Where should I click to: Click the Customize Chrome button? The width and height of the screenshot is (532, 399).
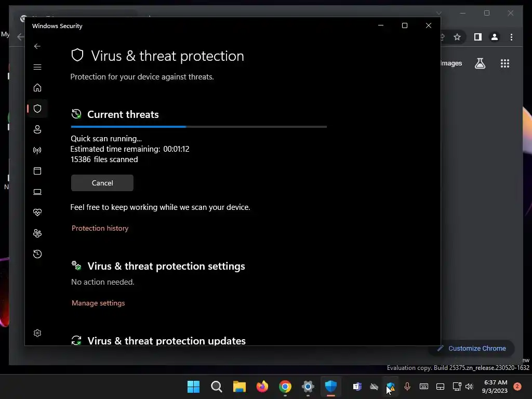[x=472, y=349]
